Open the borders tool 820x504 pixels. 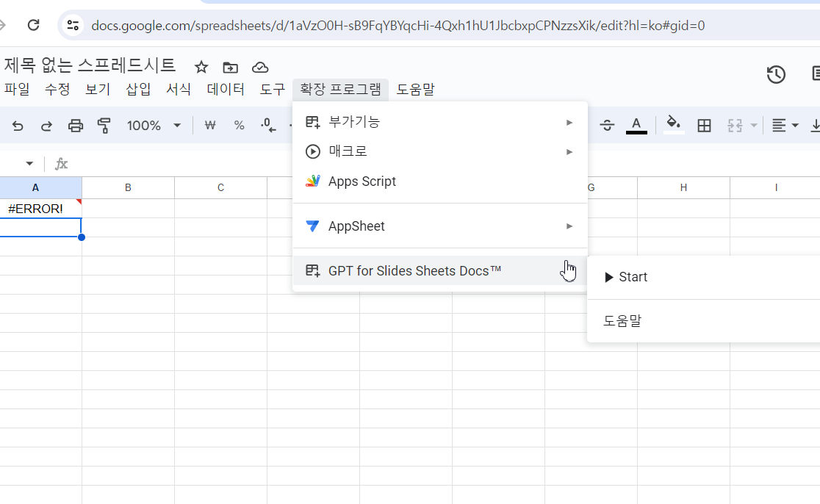click(704, 126)
